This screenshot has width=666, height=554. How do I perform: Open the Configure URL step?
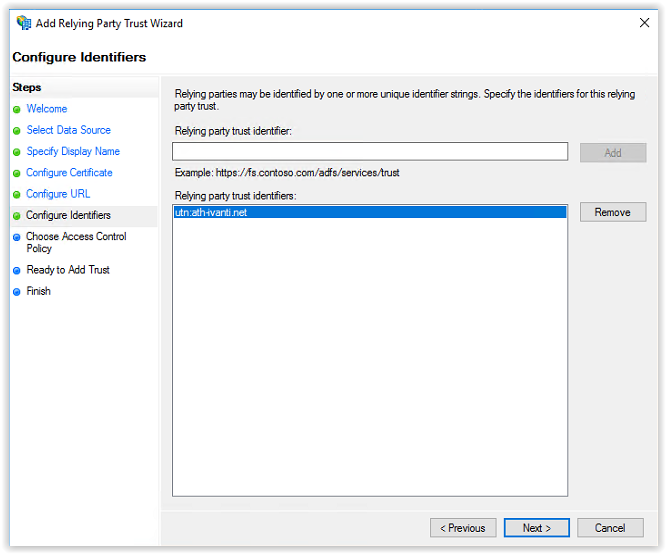tap(58, 194)
